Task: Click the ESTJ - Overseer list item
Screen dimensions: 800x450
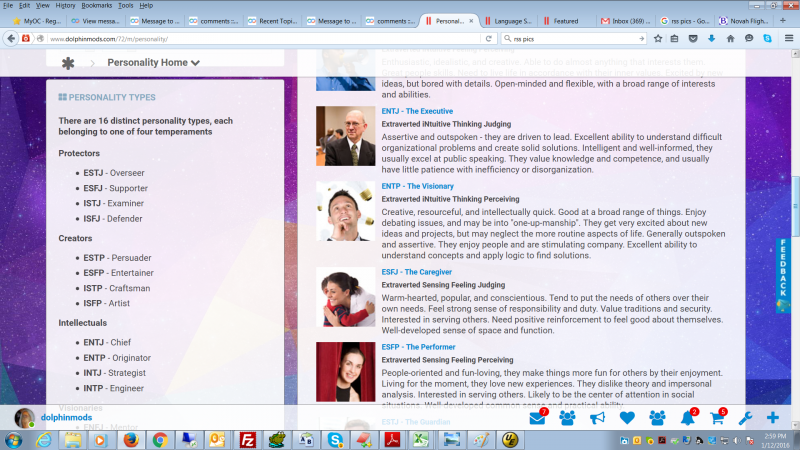Action: (114, 173)
